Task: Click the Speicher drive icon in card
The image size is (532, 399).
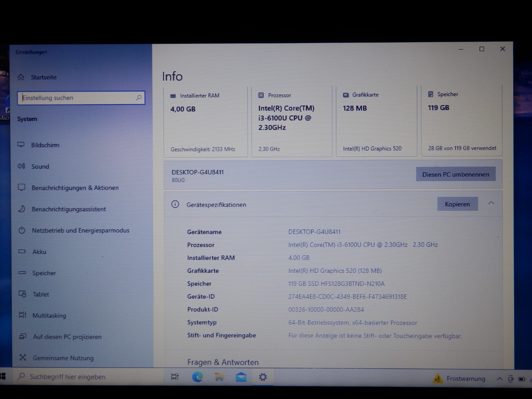Action: (431, 94)
